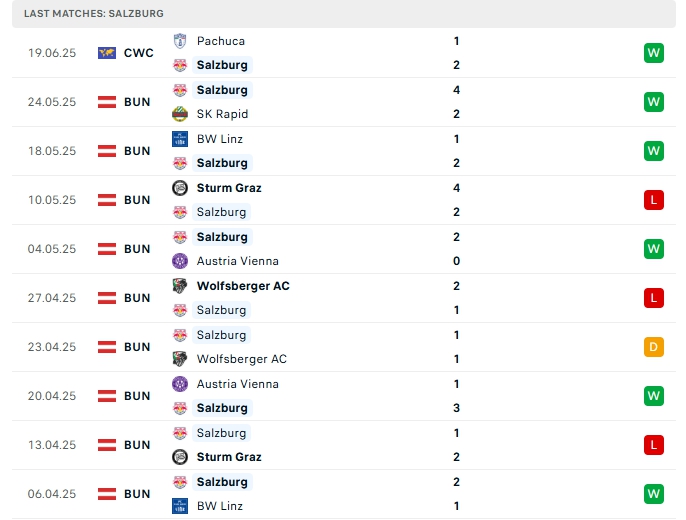Image resolution: width=686 pixels, height=520 pixels.
Task: Click the Salzburg crest on 19.06.25 match
Action: point(180,65)
